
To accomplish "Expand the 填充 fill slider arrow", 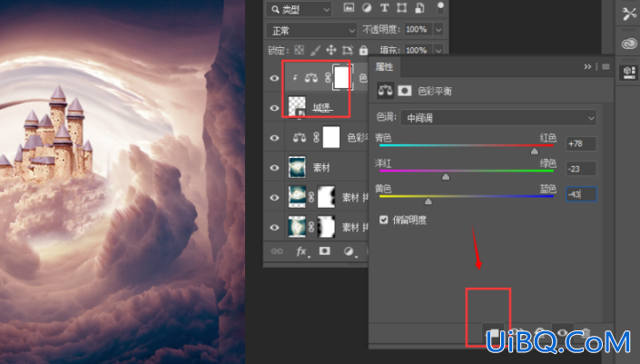I will tap(438, 50).
